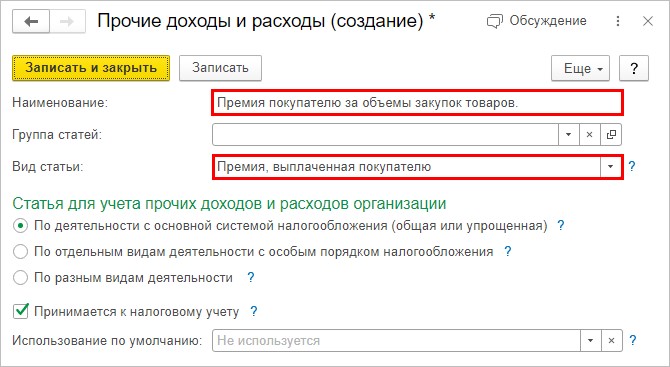Open the Группа статей selected item
This screenshot has height=367, width=670.
[611, 135]
